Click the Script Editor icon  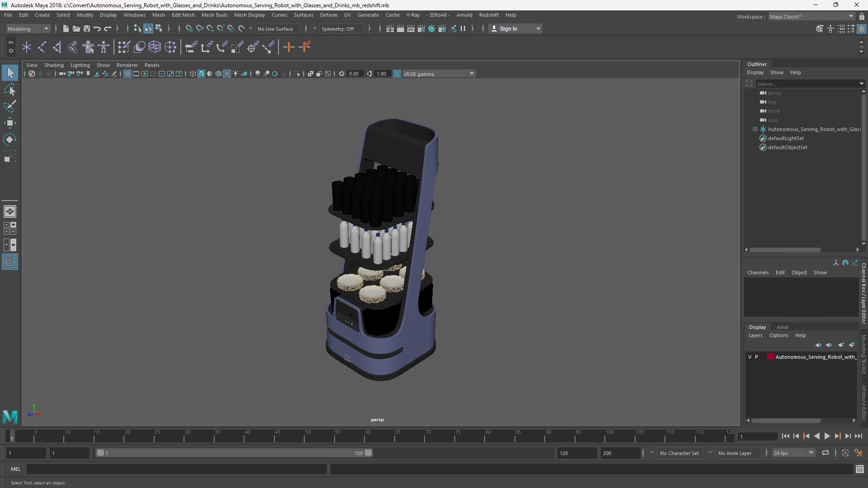(860, 469)
